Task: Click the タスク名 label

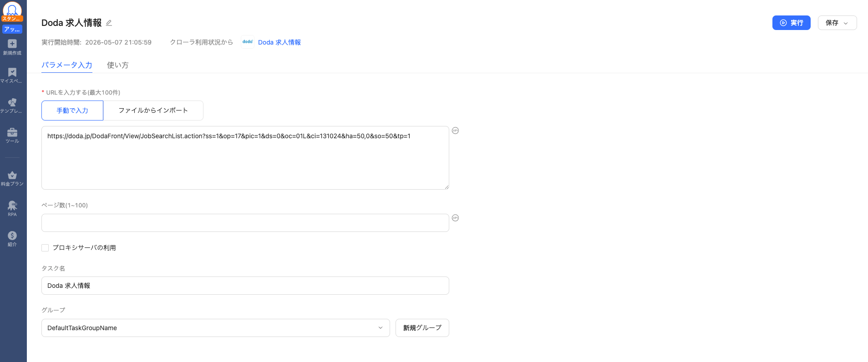Action: pyautogui.click(x=53, y=268)
